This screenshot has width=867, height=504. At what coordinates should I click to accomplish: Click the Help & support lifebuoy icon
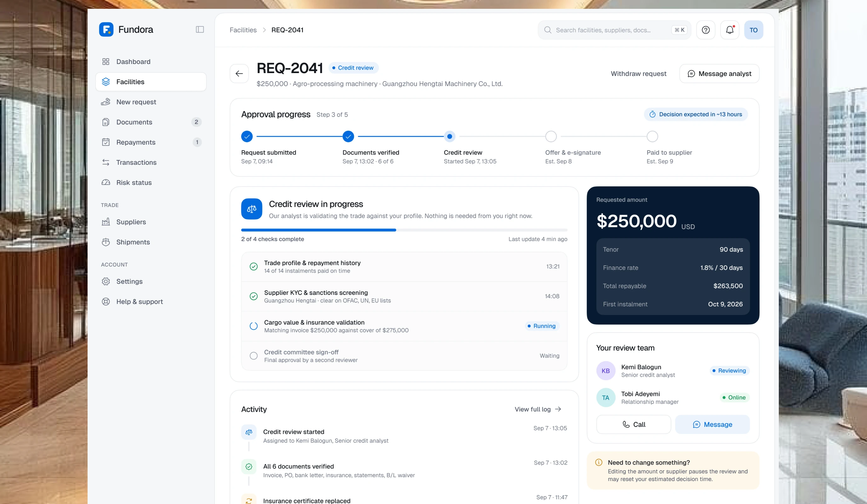pos(106,302)
